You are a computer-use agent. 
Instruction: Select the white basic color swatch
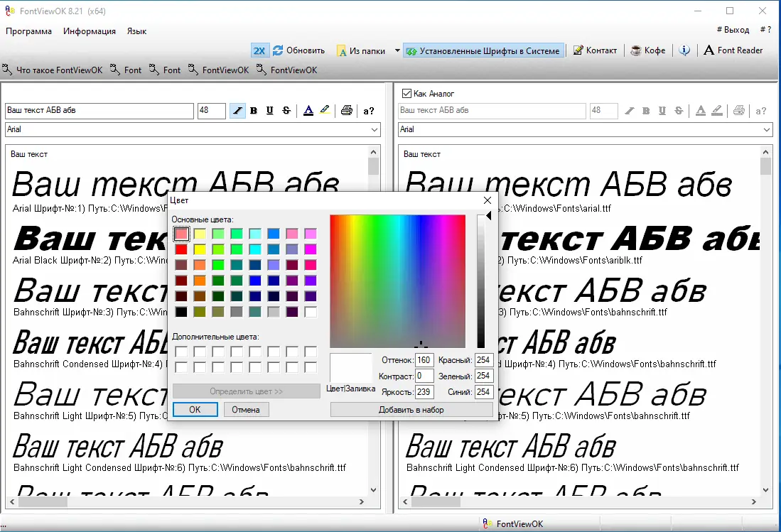click(311, 312)
